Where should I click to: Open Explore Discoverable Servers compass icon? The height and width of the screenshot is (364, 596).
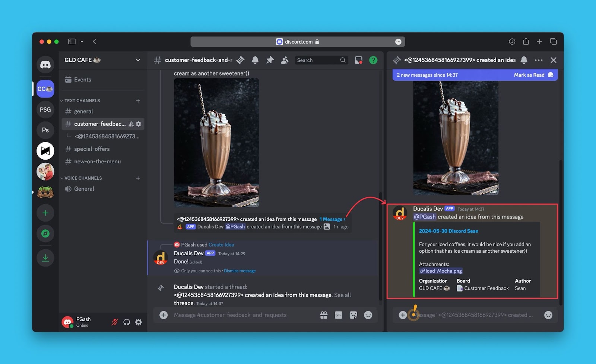point(45,234)
